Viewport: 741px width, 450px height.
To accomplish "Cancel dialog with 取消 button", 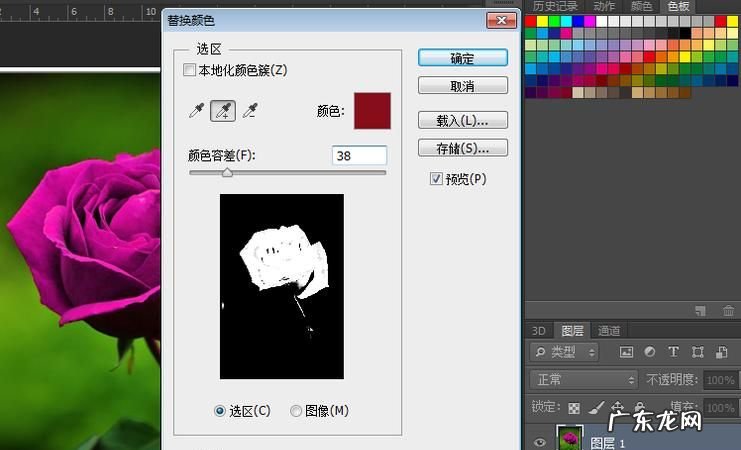I will click(x=463, y=86).
